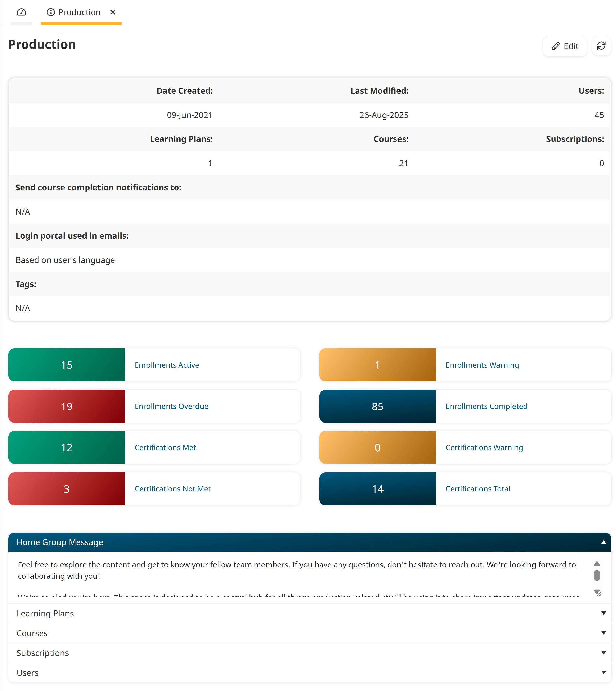Open Certifications Total link
Viewport: 616px width, 691px height.
pos(478,489)
